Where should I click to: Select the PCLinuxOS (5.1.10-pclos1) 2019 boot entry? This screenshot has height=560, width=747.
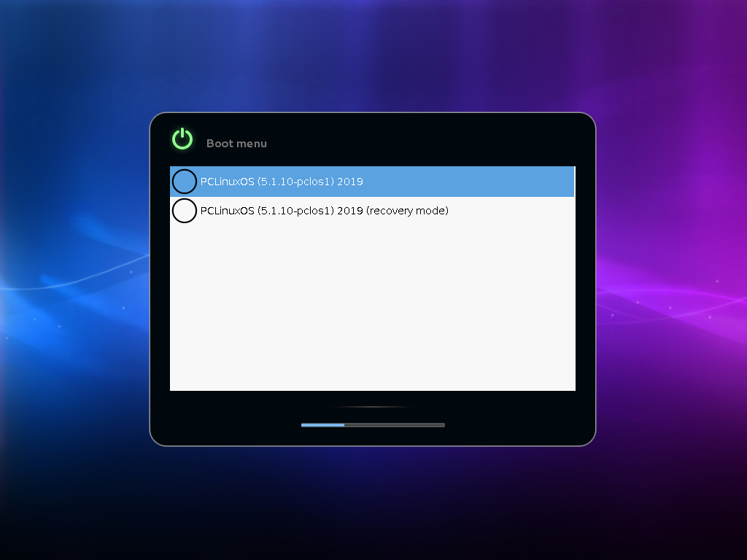pyautogui.click(x=372, y=182)
